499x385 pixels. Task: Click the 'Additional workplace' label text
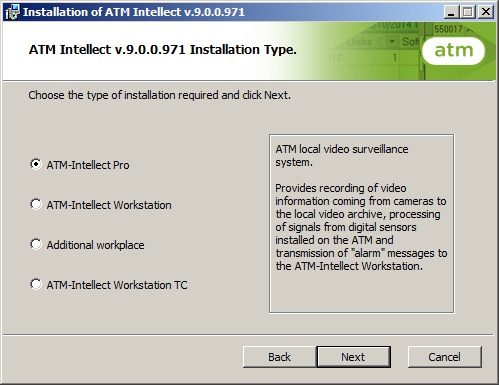95,245
